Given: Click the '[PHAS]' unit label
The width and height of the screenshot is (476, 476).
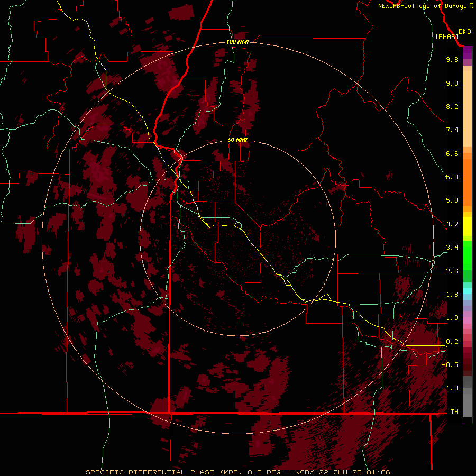Looking at the screenshot, I should [x=447, y=36].
